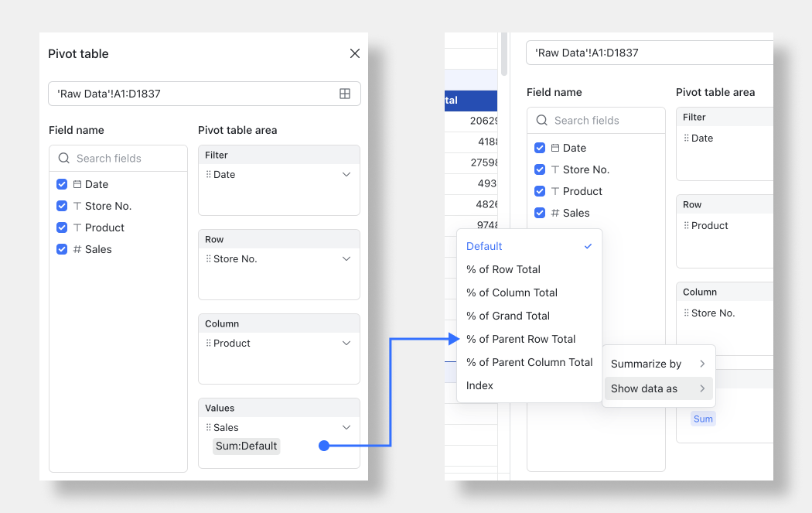Click drag handle beside Product in Column

pyautogui.click(x=208, y=344)
